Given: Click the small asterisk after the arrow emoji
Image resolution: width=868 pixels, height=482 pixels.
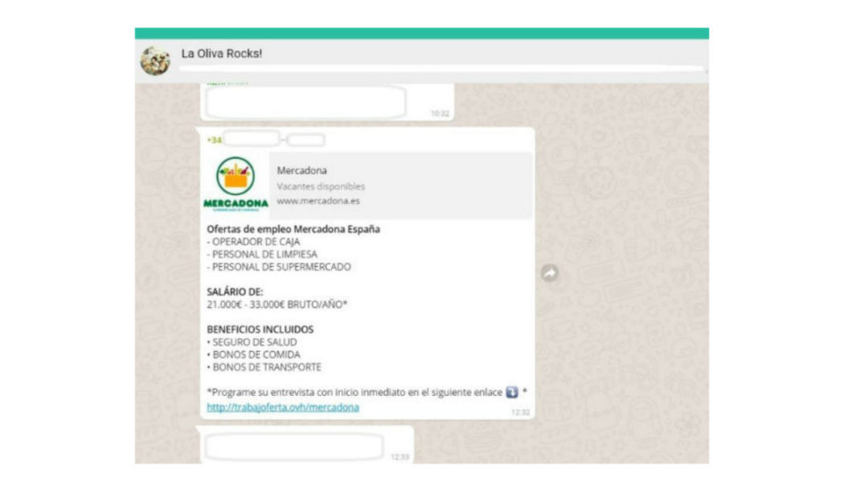Looking at the screenshot, I should point(523,392).
